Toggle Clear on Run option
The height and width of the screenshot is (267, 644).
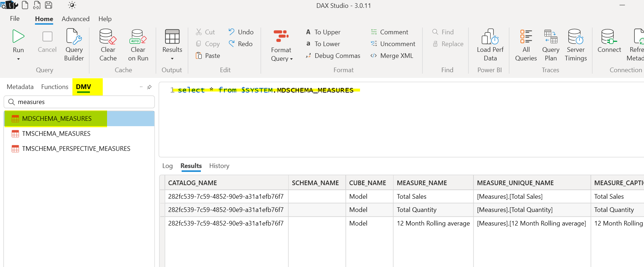coord(138,37)
